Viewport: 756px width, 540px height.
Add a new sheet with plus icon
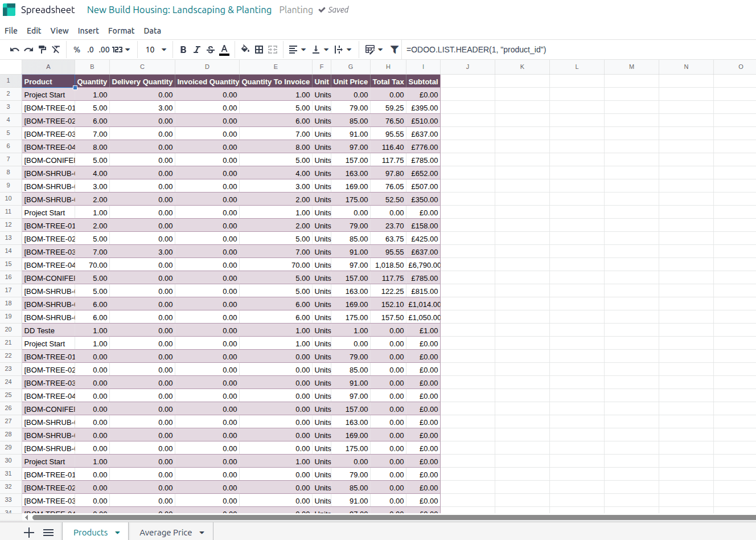[29, 533]
